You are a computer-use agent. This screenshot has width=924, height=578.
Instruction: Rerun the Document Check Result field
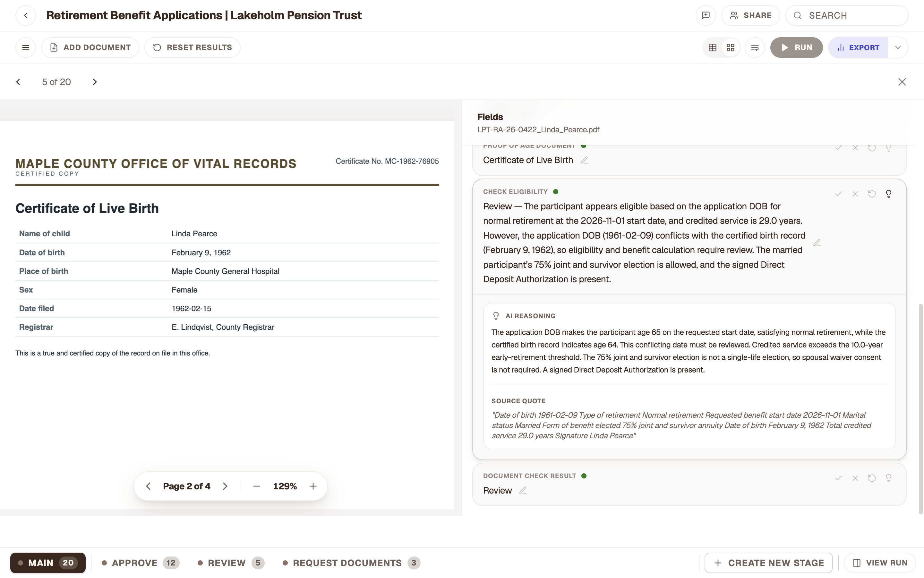tap(872, 478)
